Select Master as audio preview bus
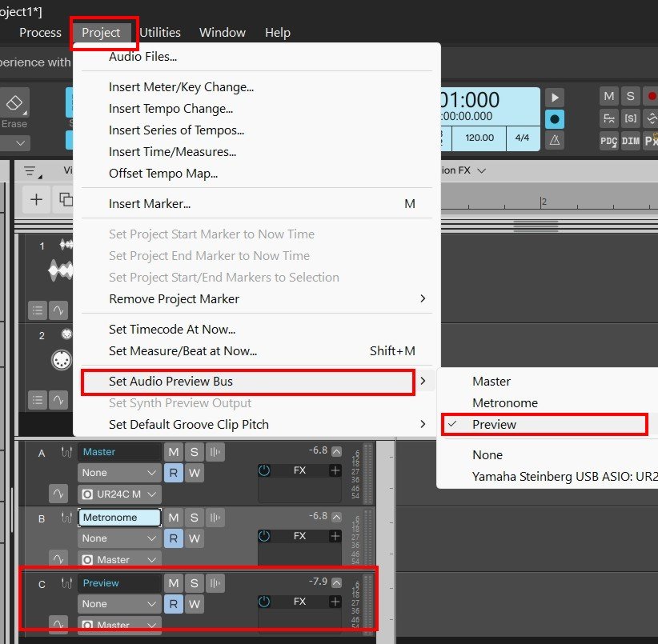The height and width of the screenshot is (644, 658). [491, 382]
